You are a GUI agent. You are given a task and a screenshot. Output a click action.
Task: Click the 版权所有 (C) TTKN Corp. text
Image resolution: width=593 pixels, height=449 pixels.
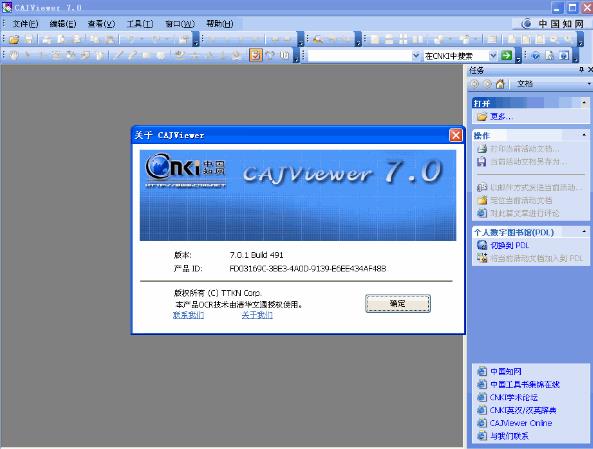pyautogui.click(x=217, y=293)
